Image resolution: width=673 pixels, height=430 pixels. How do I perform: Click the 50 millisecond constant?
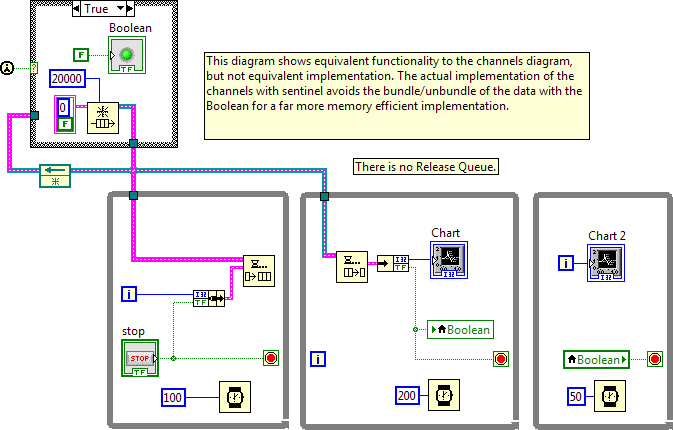(576, 396)
